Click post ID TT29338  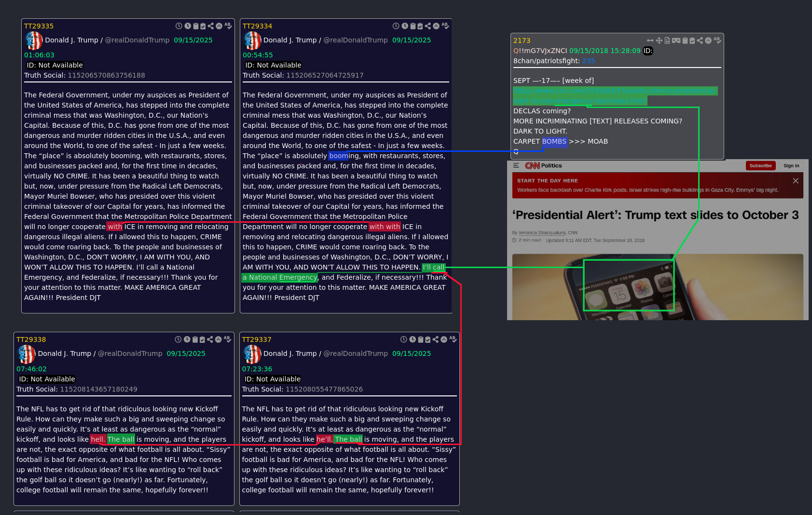(31, 339)
